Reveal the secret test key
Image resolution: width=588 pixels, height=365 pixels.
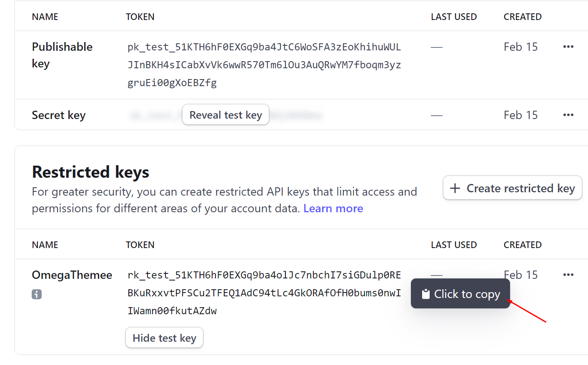225,115
